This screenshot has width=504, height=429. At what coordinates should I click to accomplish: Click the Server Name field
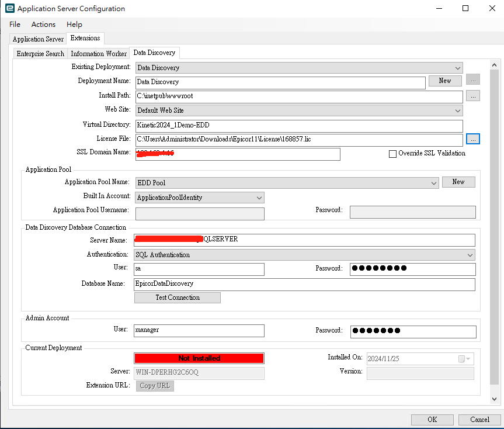[304, 240]
